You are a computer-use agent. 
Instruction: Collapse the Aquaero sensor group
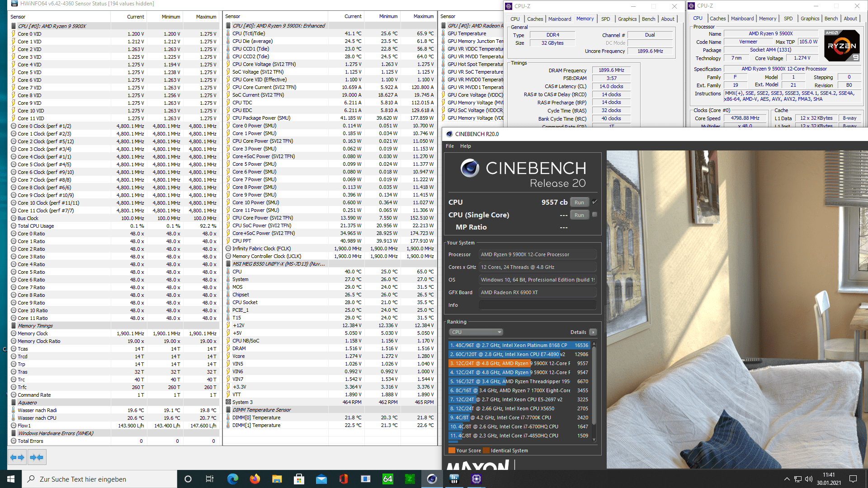pos(14,403)
